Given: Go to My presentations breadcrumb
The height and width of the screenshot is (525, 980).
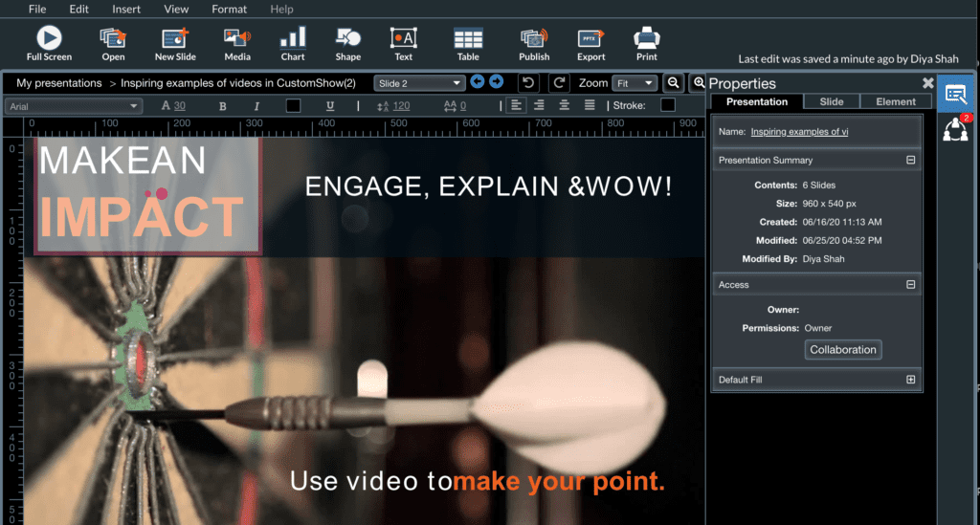Looking at the screenshot, I should (x=58, y=83).
